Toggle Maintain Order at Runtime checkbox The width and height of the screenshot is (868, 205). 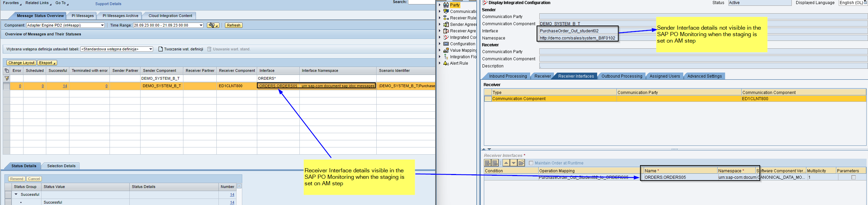[x=531, y=163]
